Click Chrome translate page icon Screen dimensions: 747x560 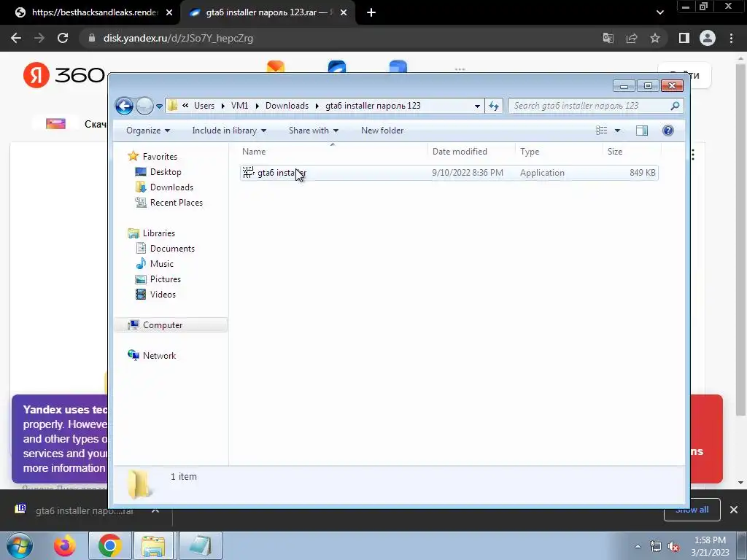[608, 38]
